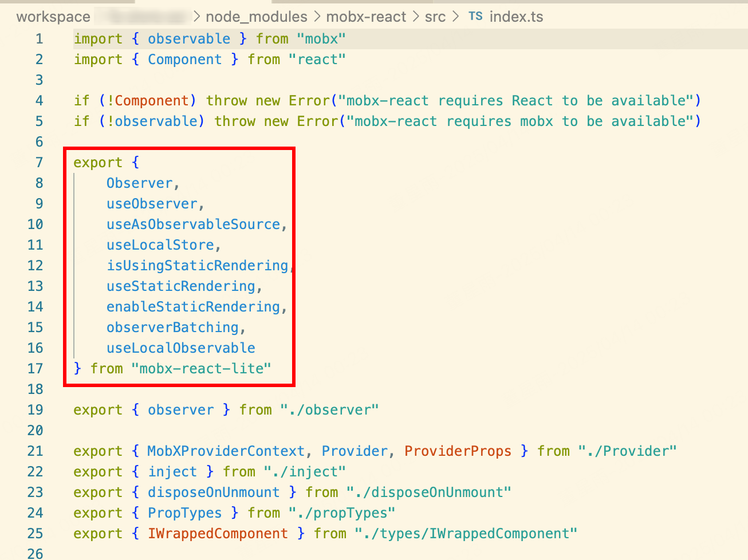Click the "./Provider" path string
Image resolution: width=748 pixels, height=560 pixels.
[x=627, y=451]
